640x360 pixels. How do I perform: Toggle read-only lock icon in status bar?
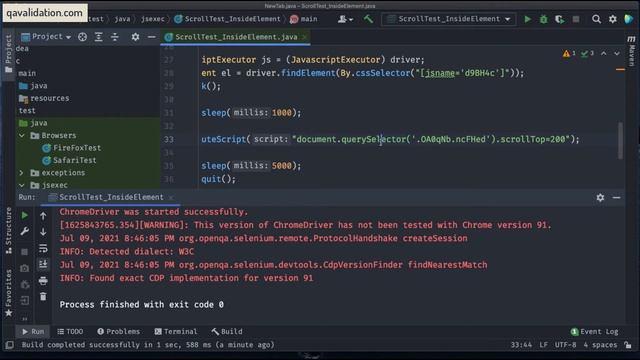coord(628,345)
